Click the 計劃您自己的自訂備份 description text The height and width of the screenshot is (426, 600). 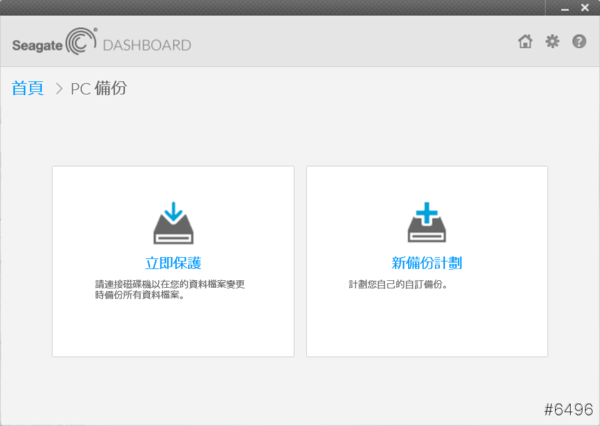(398, 284)
